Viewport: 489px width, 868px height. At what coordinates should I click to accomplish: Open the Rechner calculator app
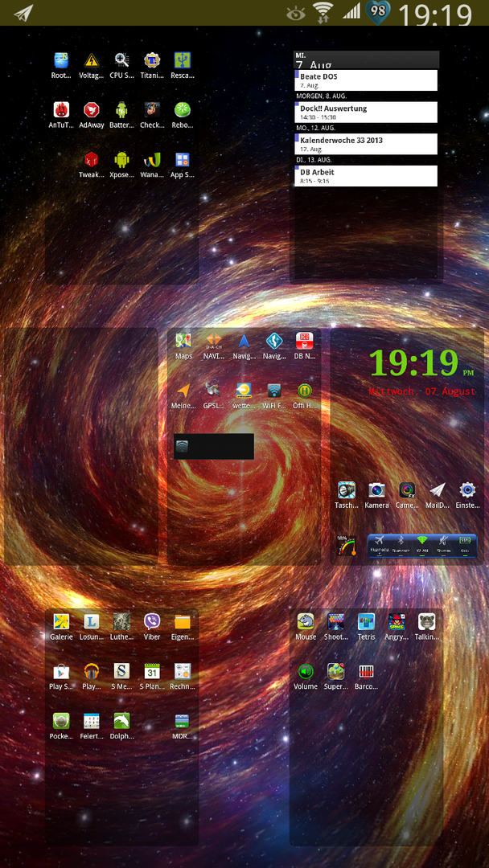(x=183, y=671)
